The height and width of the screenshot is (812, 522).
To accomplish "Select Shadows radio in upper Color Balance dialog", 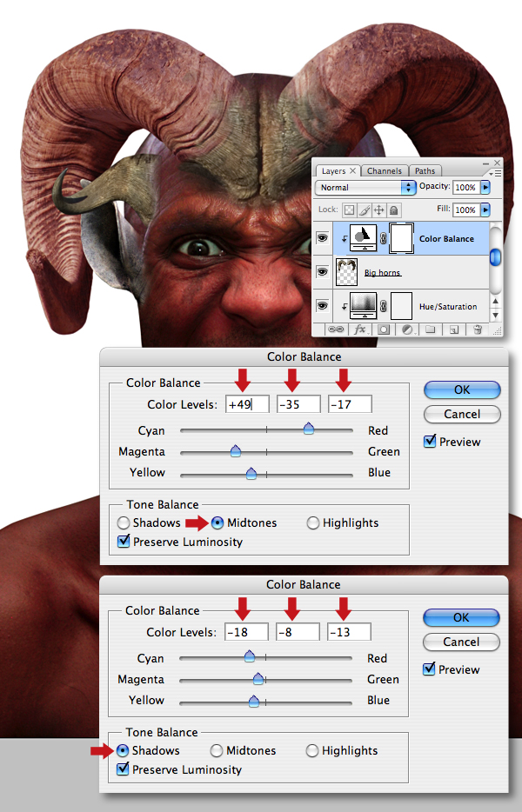I will (124, 523).
